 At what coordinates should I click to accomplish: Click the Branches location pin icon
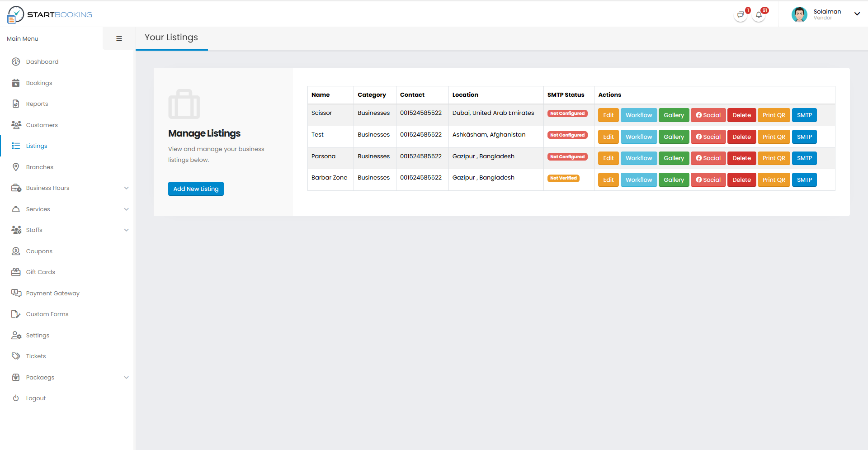coord(16,167)
